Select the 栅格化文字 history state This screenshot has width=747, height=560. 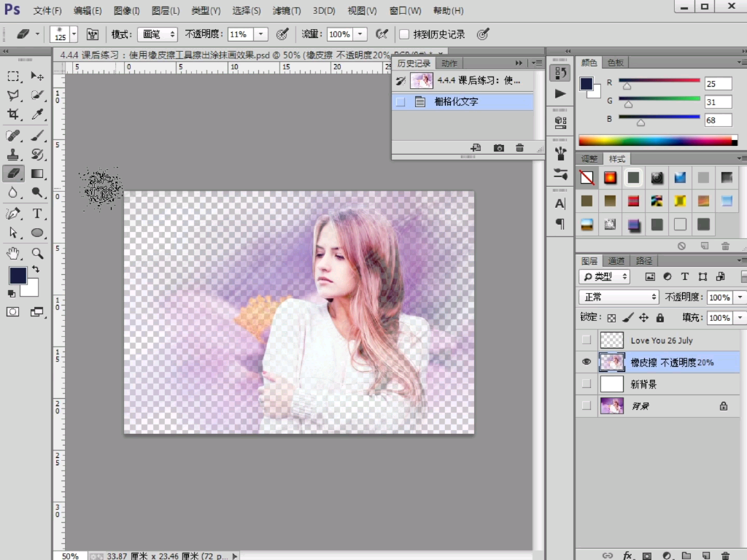[456, 102]
